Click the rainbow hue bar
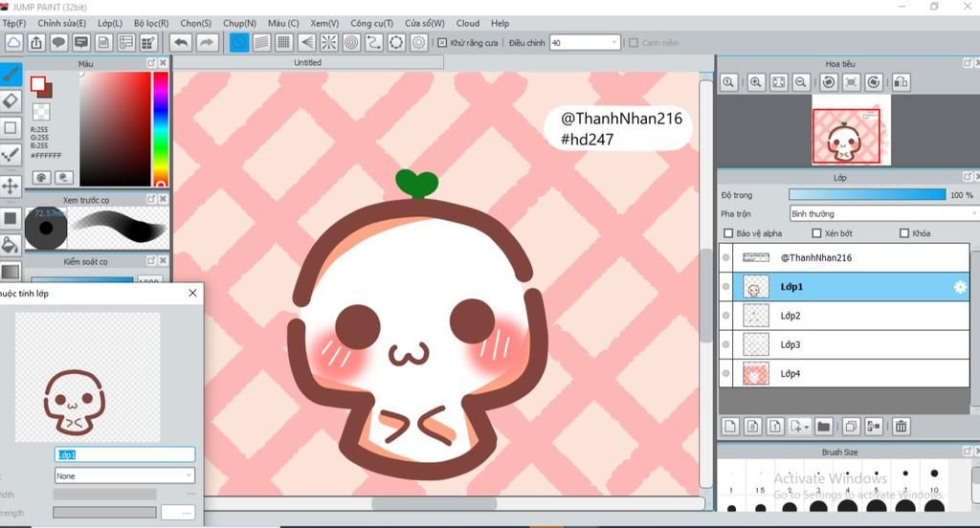980x528 pixels. [161, 129]
